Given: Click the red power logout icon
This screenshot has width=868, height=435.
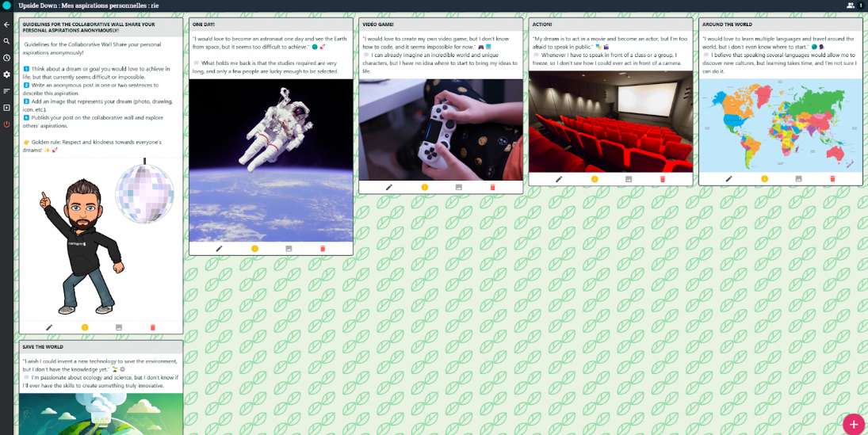Looking at the screenshot, I should coord(6,124).
